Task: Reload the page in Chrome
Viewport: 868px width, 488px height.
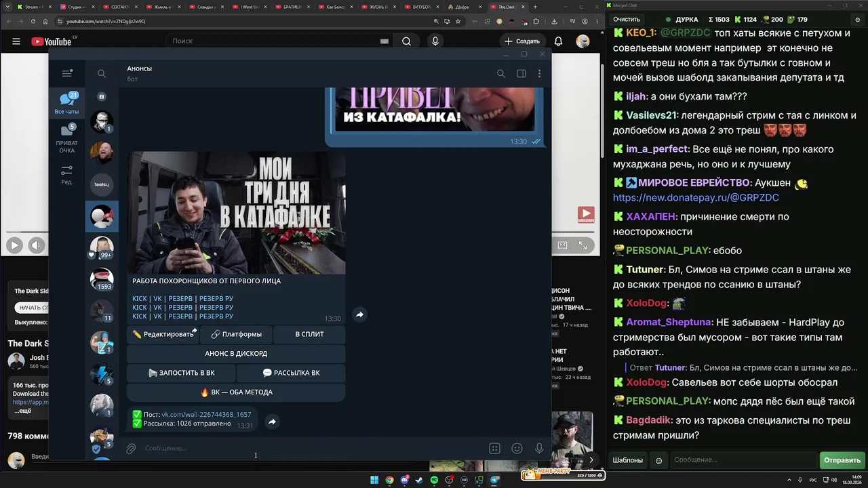Action: tap(33, 21)
